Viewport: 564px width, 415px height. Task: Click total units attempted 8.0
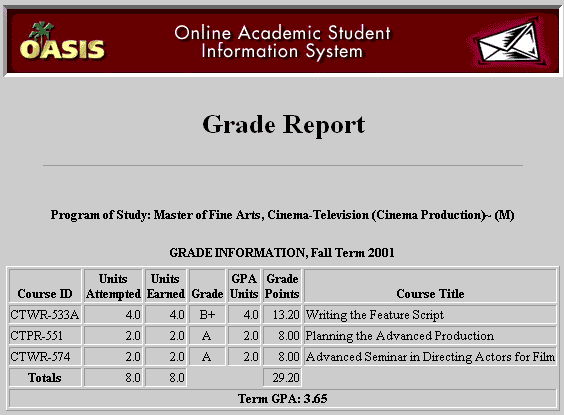(x=113, y=377)
